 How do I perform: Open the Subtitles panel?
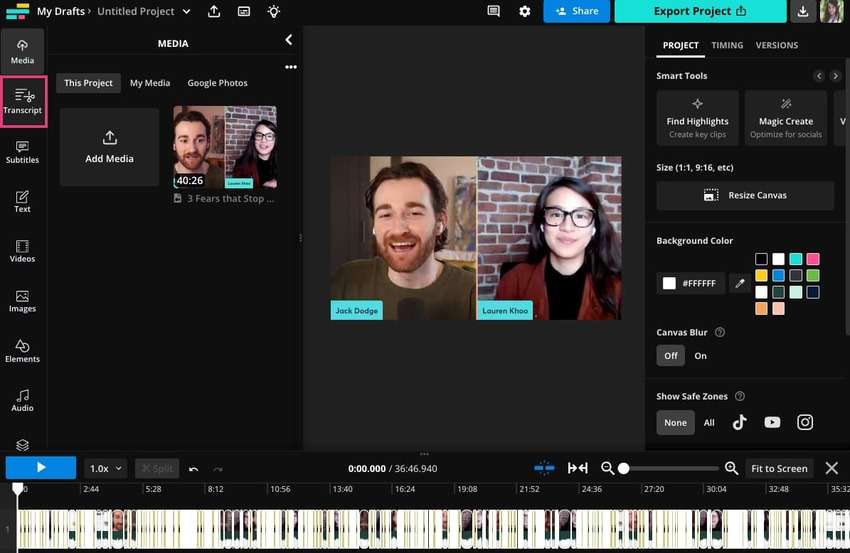point(22,152)
